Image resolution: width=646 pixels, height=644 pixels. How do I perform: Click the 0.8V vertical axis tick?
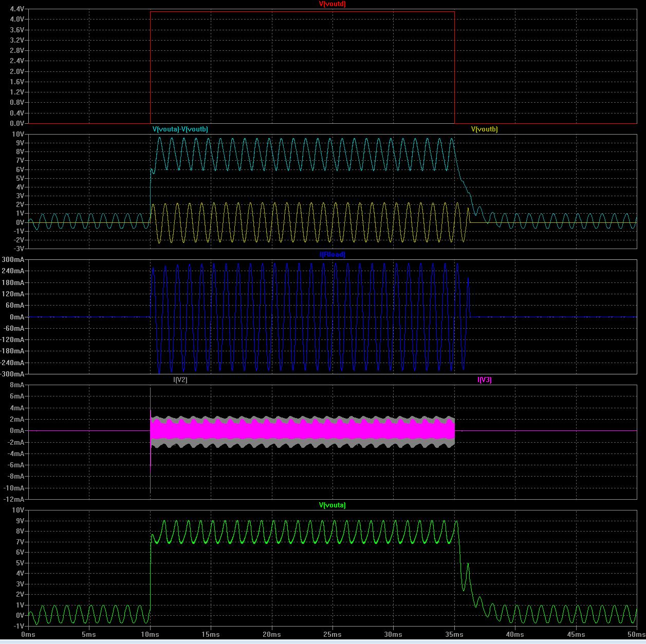pyautogui.click(x=16, y=103)
